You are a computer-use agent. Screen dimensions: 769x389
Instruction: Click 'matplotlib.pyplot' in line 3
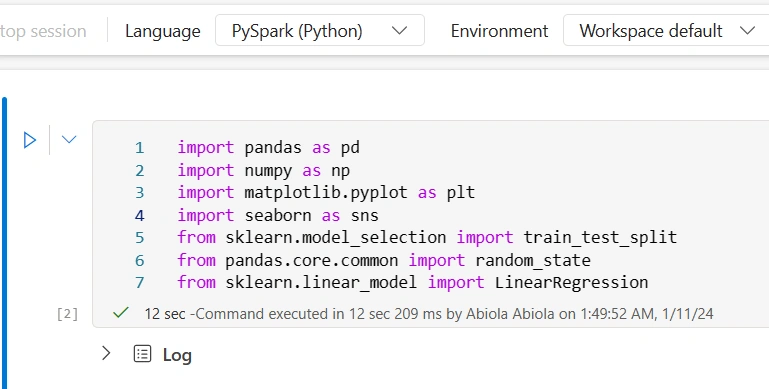click(326, 192)
